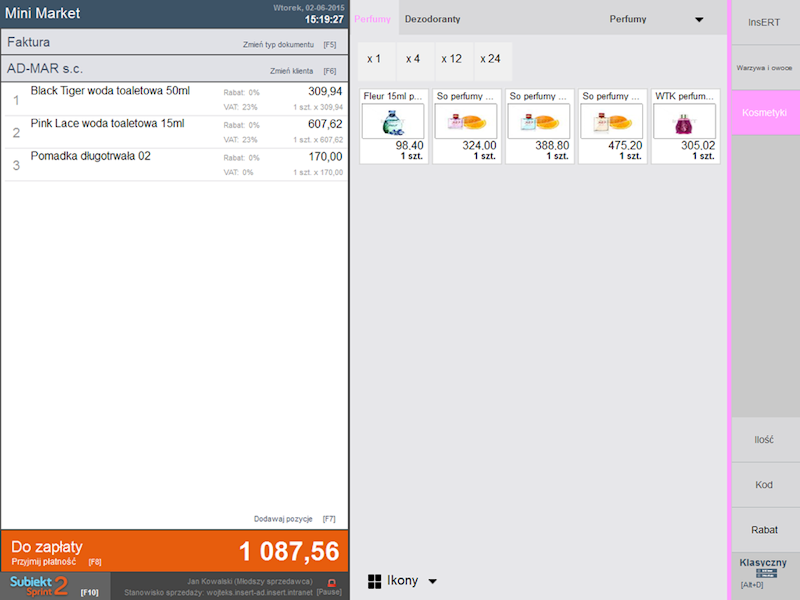Click the red lock station icon
Viewport: 800px width, 600px height.
[331, 582]
